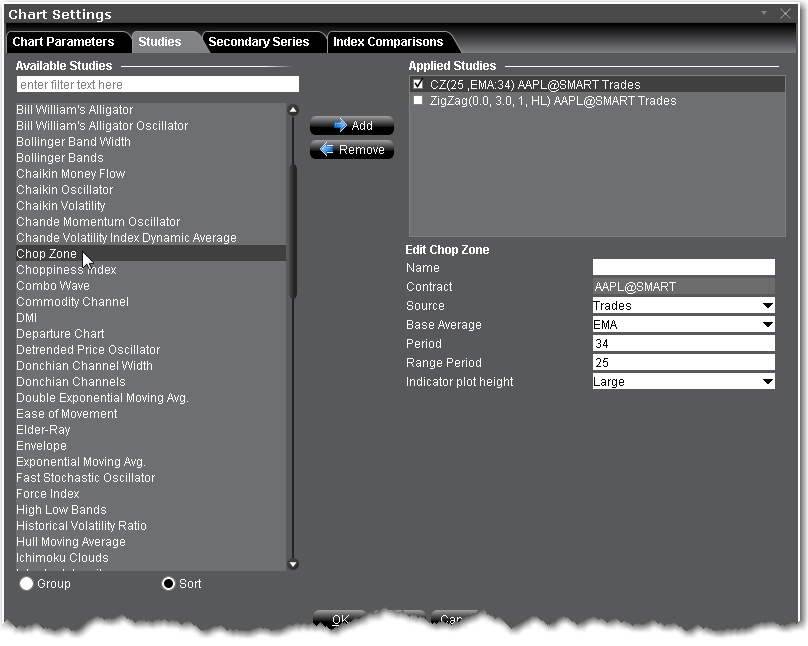
Task: Enable the ZigZag study checkbox
Action: click(418, 101)
